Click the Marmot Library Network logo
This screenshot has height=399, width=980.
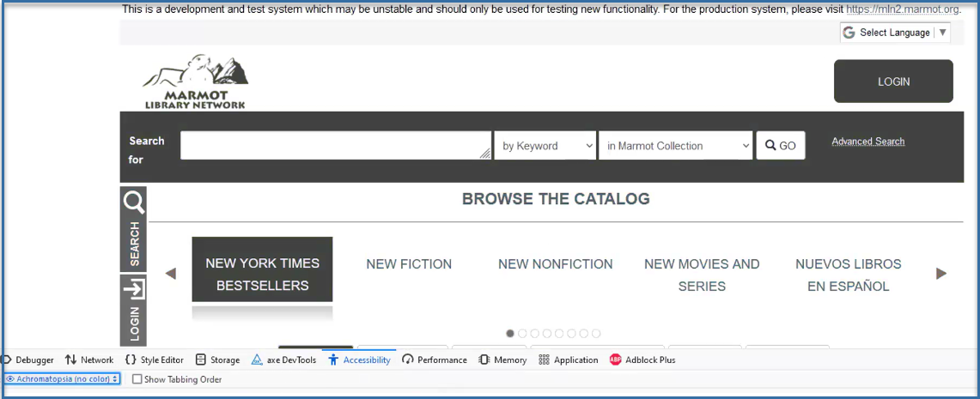[196, 82]
